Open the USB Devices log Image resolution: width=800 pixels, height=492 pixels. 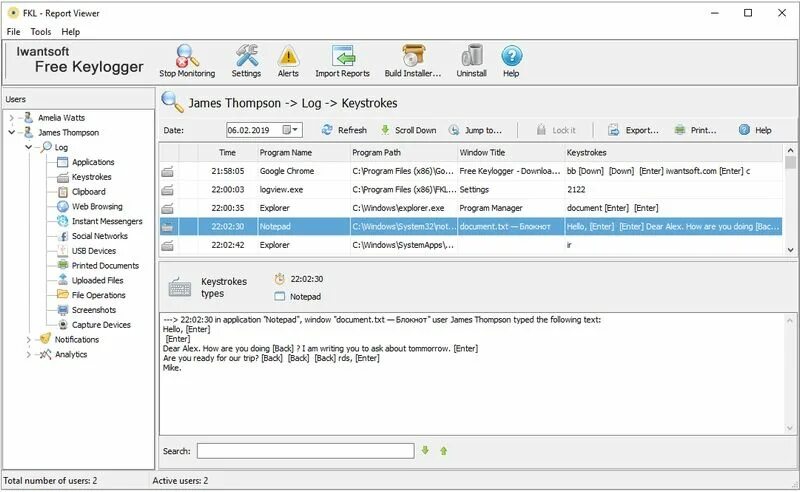coord(94,251)
